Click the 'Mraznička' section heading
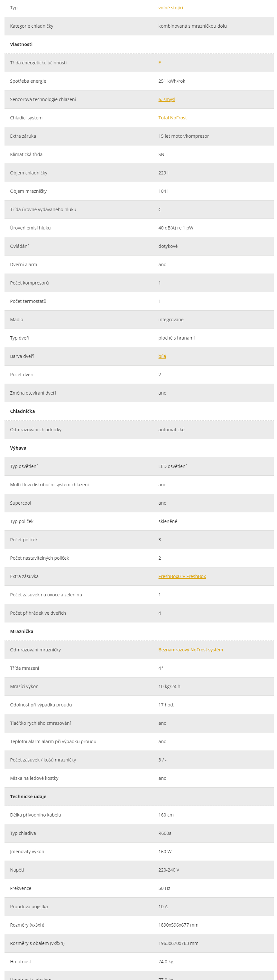Screen dimensions: 277x980 [x=22, y=631]
